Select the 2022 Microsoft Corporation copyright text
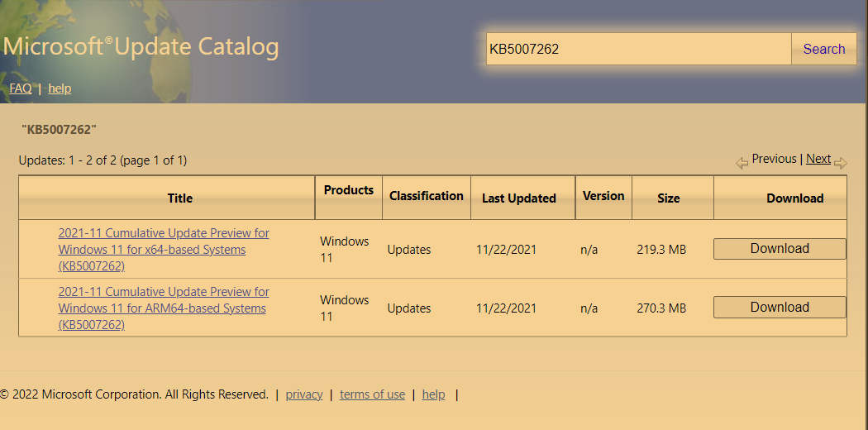Screen dimensions: 868x430 [x=135, y=394]
